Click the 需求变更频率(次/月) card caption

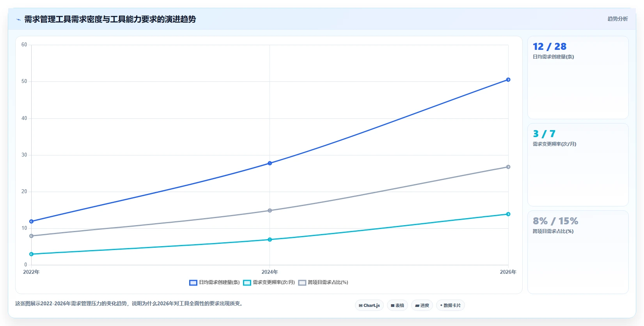554,144
